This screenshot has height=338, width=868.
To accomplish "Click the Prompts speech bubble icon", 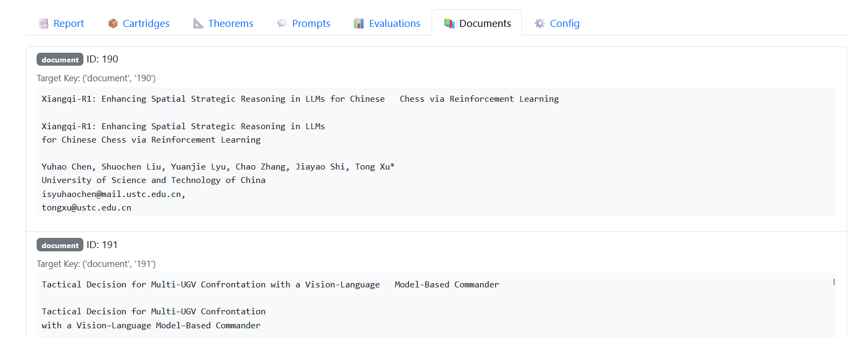I will (x=282, y=23).
